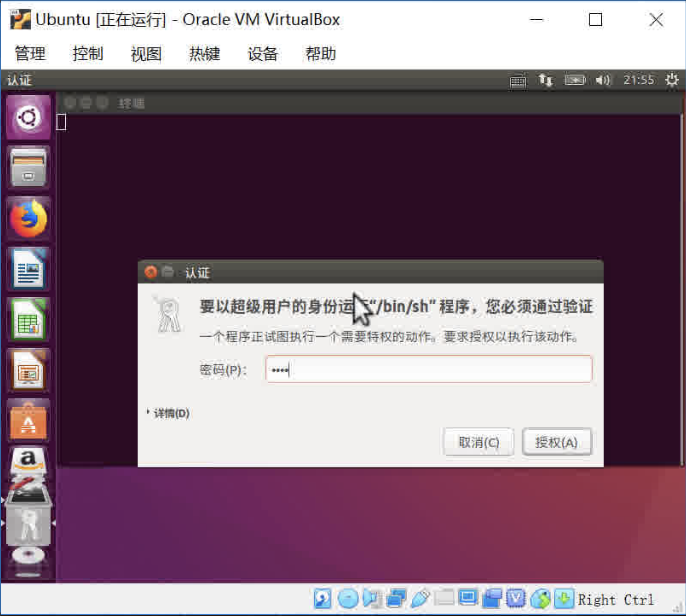Open the 热键 menu
This screenshot has height=616, width=686.
click(x=204, y=53)
